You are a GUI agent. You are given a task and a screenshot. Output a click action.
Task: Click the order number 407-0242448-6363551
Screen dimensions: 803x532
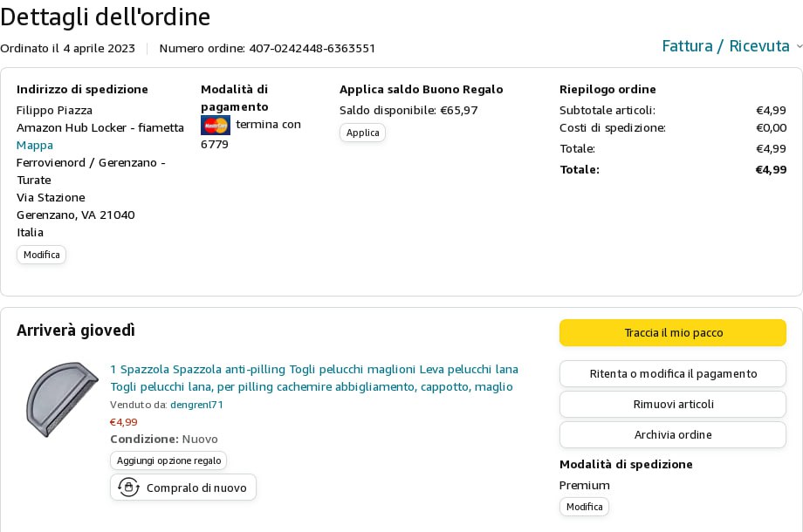click(x=312, y=48)
